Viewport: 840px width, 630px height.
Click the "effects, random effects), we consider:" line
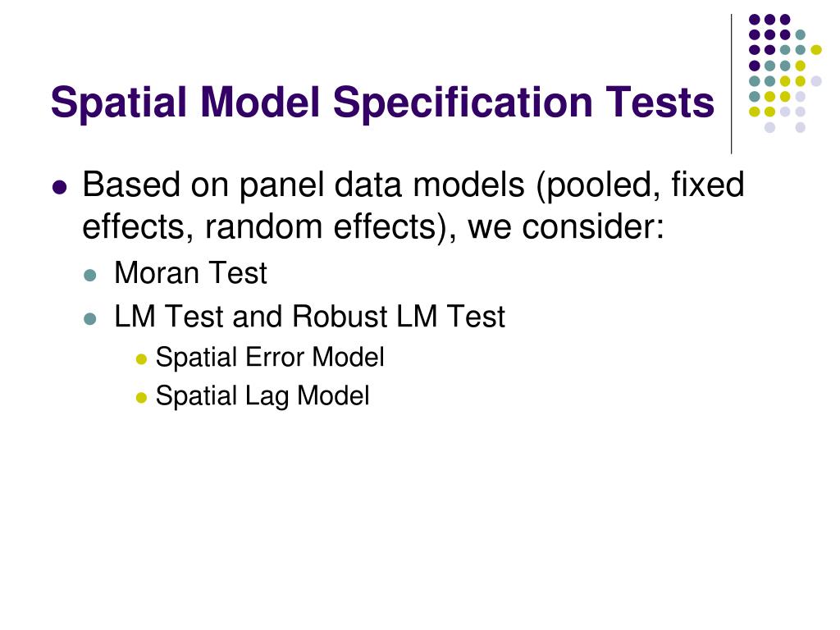click(x=373, y=227)
